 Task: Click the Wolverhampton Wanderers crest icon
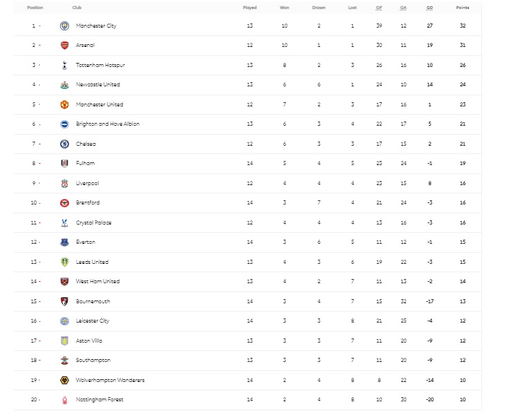64,380
